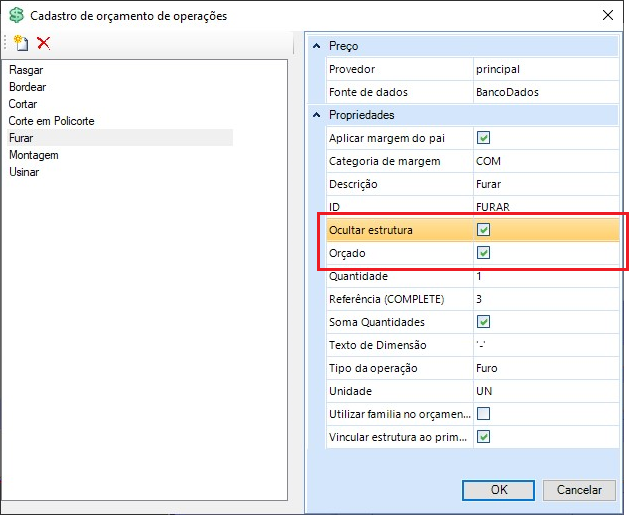632x529 pixels.
Task: Enable Utilizar família no orçamento checkbox
Action: (x=483, y=414)
